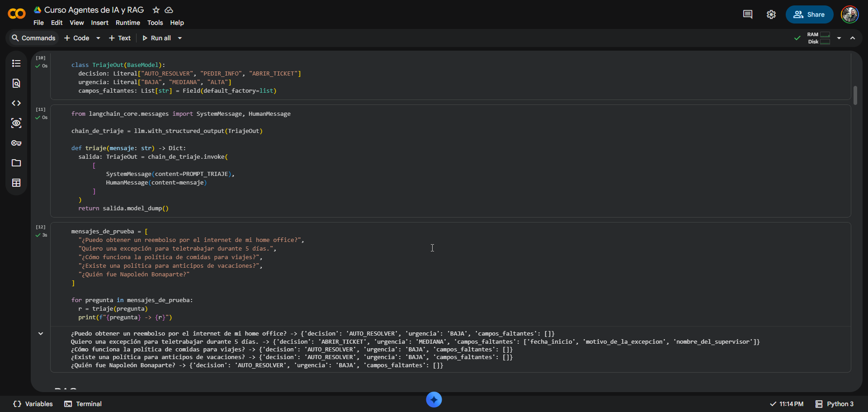Open the Table of contents sidebar icon

[16, 63]
